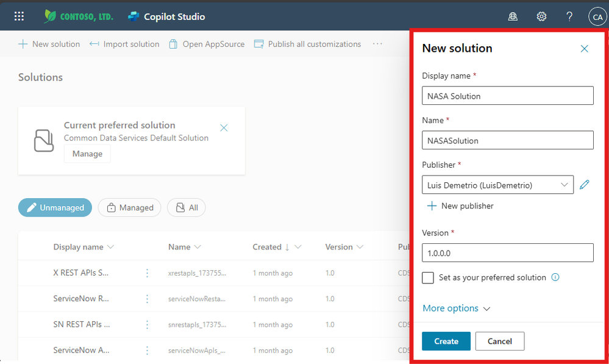Image resolution: width=609 pixels, height=364 pixels.
Task: Click the Display name input field
Action: coord(508,96)
